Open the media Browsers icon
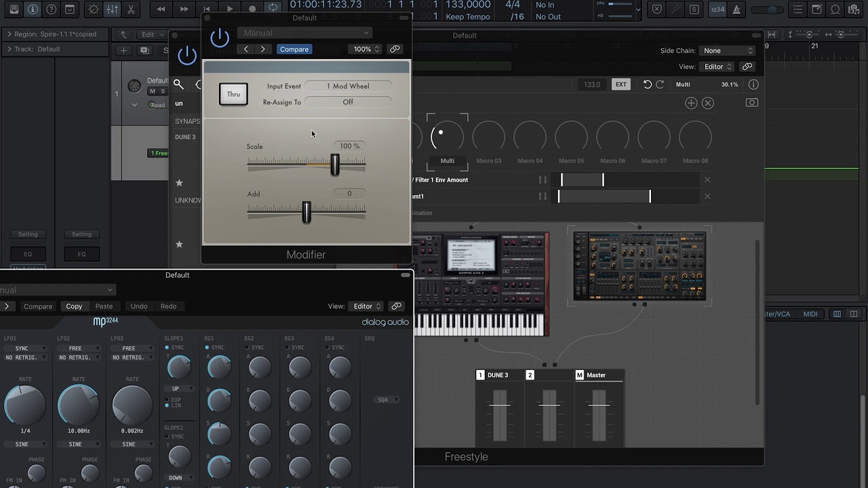868x488 pixels. [x=854, y=9]
